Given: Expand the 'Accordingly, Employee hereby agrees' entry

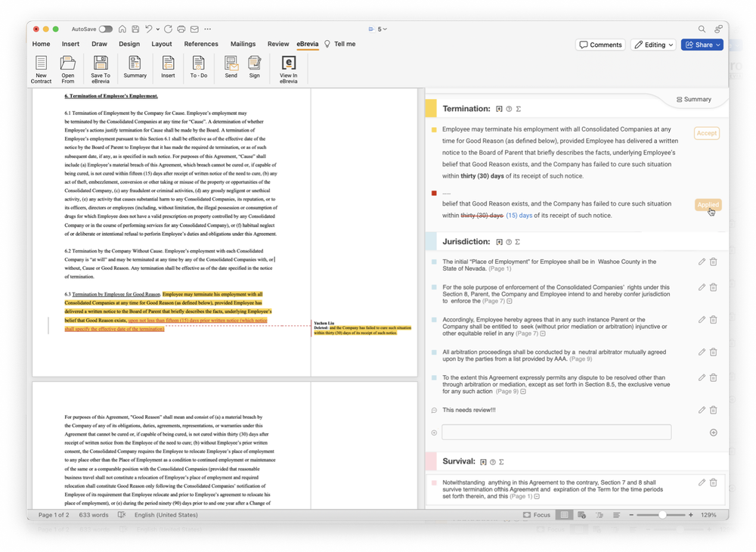Looking at the screenshot, I should click(542, 333).
